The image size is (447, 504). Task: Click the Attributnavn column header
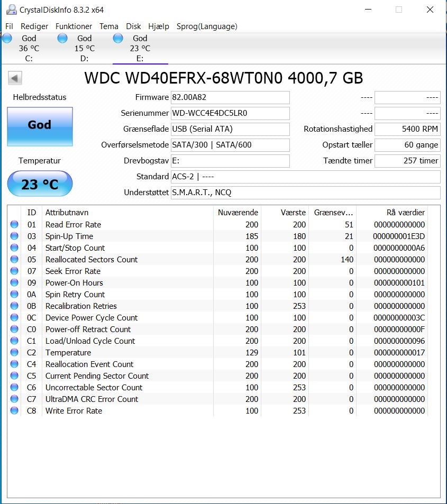tap(127, 213)
